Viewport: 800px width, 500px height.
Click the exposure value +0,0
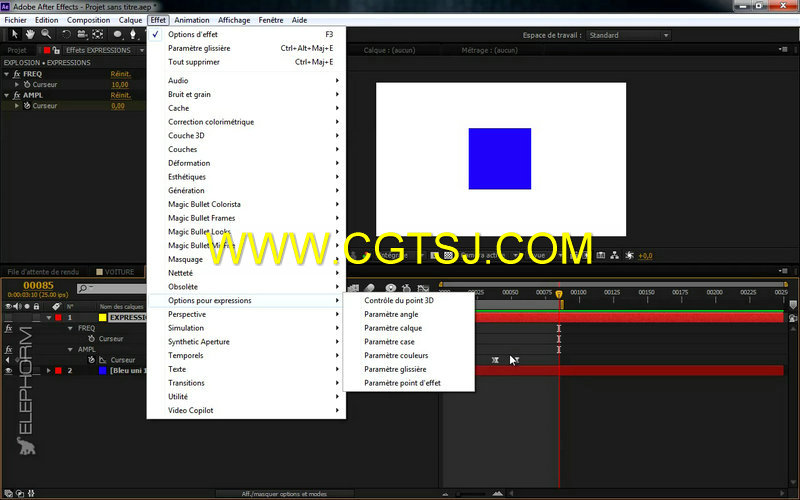[x=645, y=256]
